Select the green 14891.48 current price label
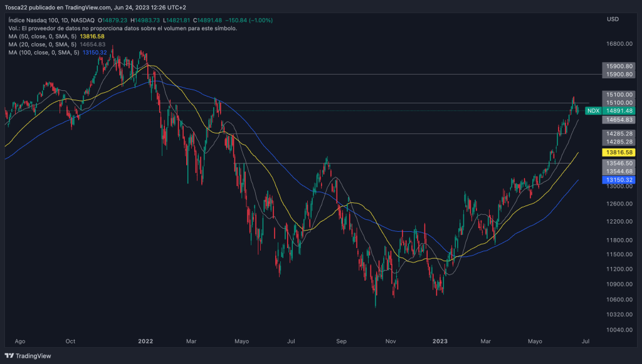This screenshot has height=364, width=642. (619, 111)
